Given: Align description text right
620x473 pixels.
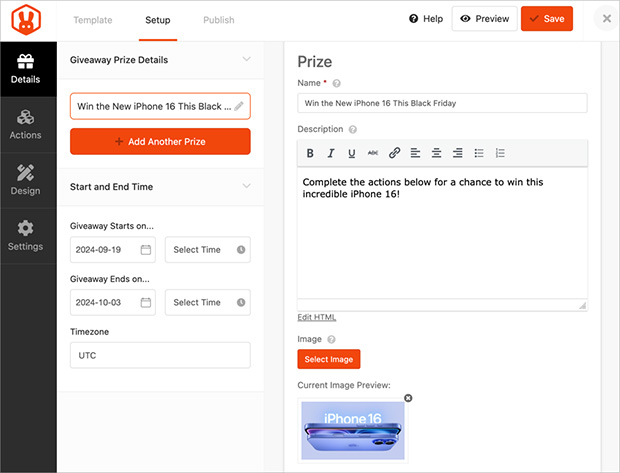Looking at the screenshot, I should point(458,153).
